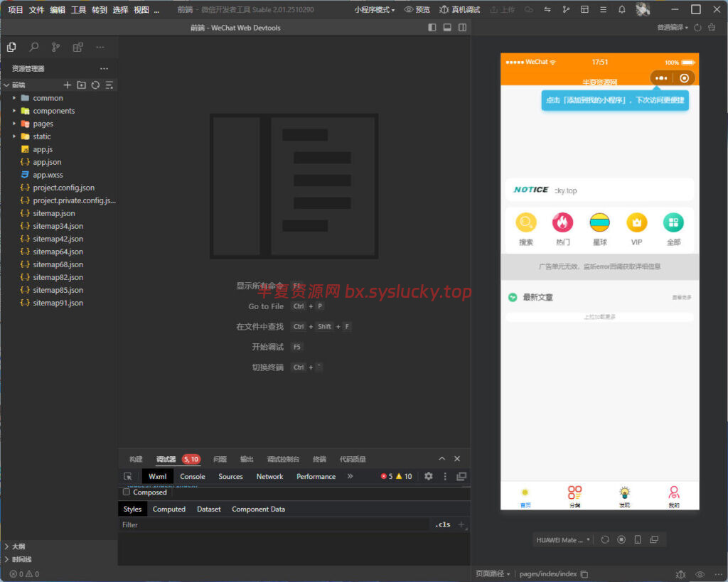Toggle secondary sidebar layout button

pos(462,28)
